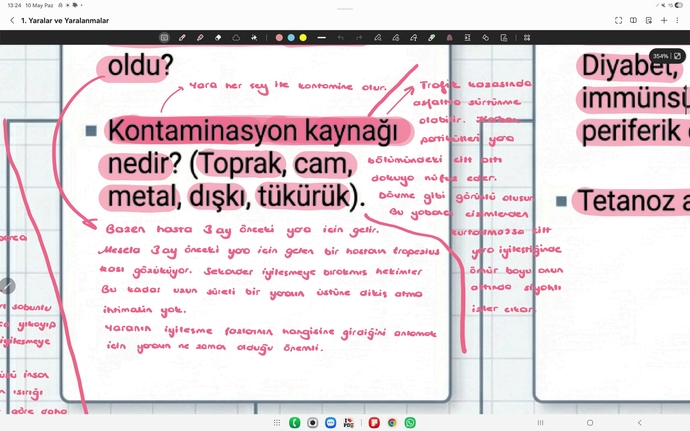Select the Highlighter tool
The width and height of the screenshot is (690, 431).
click(x=200, y=38)
